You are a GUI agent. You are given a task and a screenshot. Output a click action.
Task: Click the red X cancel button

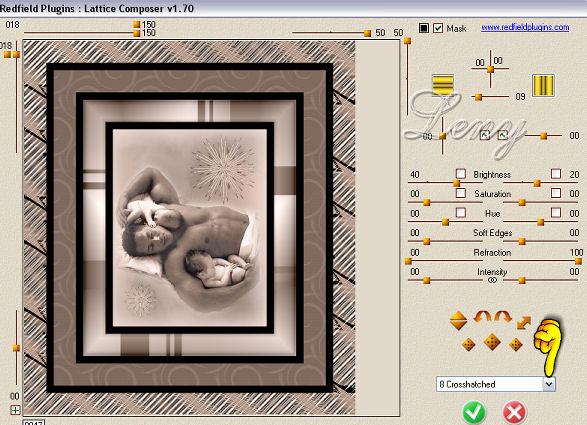(x=514, y=413)
